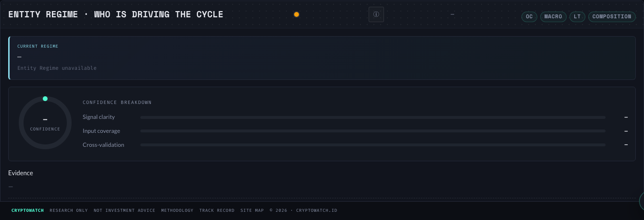The height and width of the screenshot is (220, 644).
Task: Click the Not Investment Advice footer text
Action: [124, 210]
